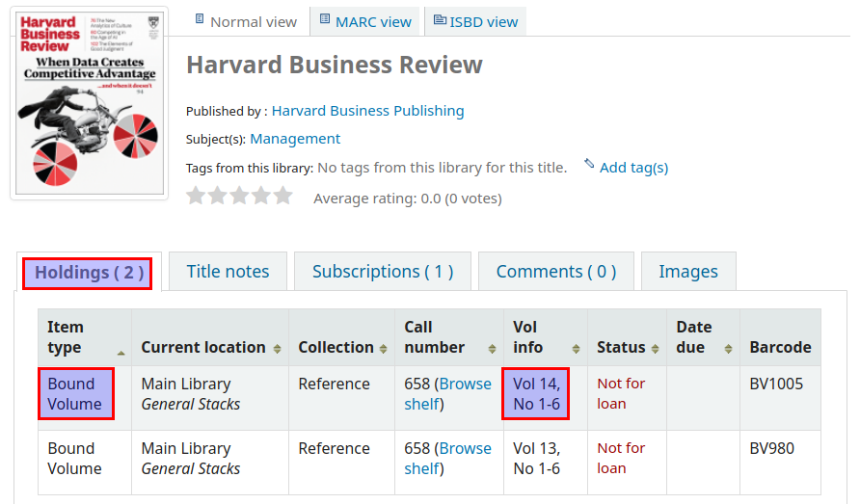Image resolution: width=860 pixels, height=504 pixels.
Task: Rate the title four stars
Action: tap(261, 196)
